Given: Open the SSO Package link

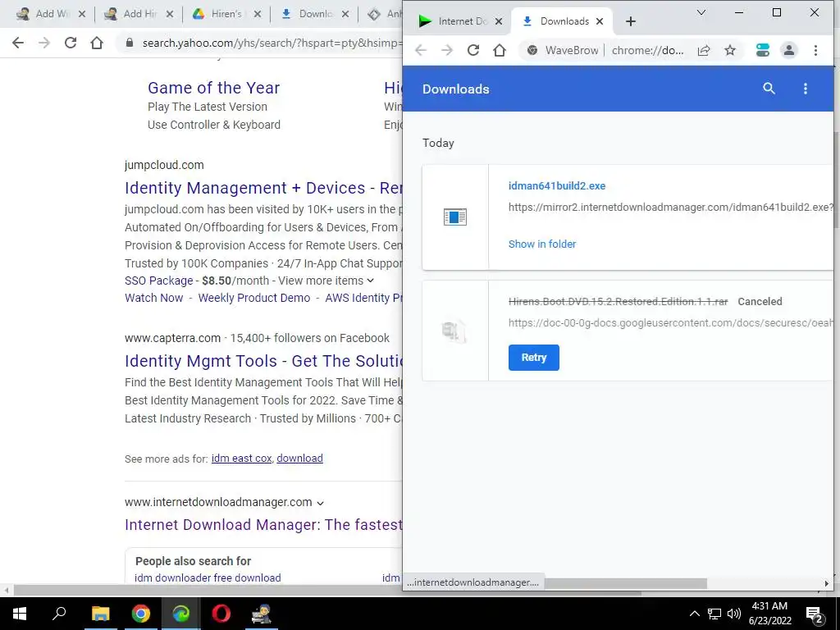Looking at the screenshot, I should (x=158, y=281).
